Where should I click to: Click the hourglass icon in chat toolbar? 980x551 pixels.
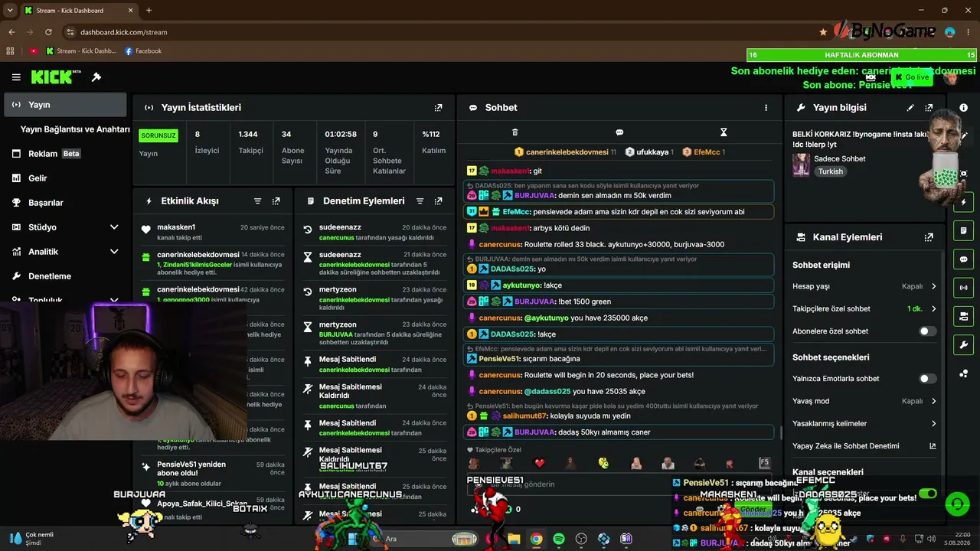(724, 132)
